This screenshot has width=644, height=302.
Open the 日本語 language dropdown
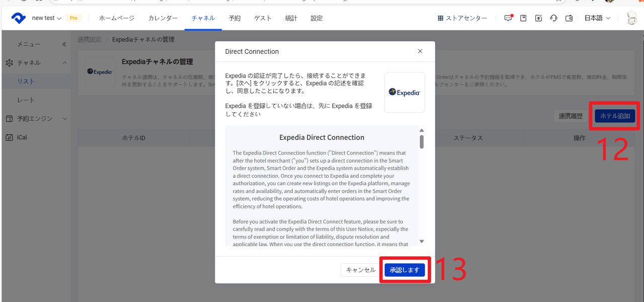pos(597,18)
